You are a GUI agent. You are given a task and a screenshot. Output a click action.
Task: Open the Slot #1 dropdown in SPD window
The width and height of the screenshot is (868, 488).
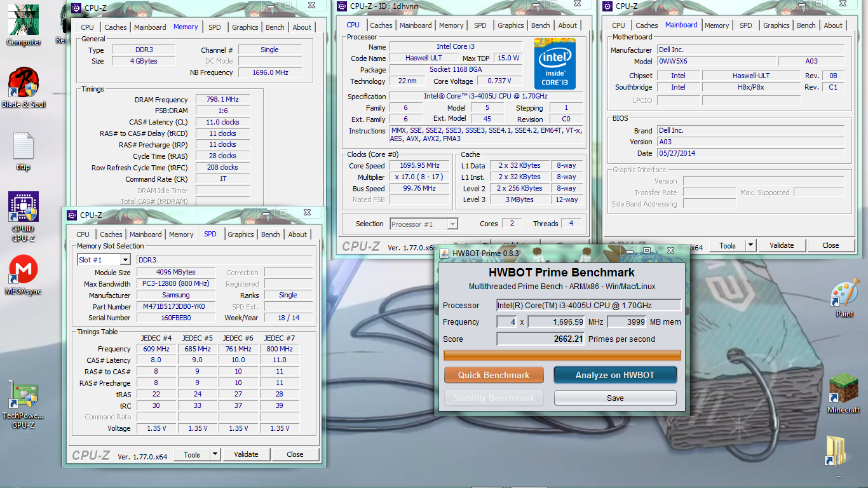pyautogui.click(x=125, y=260)
